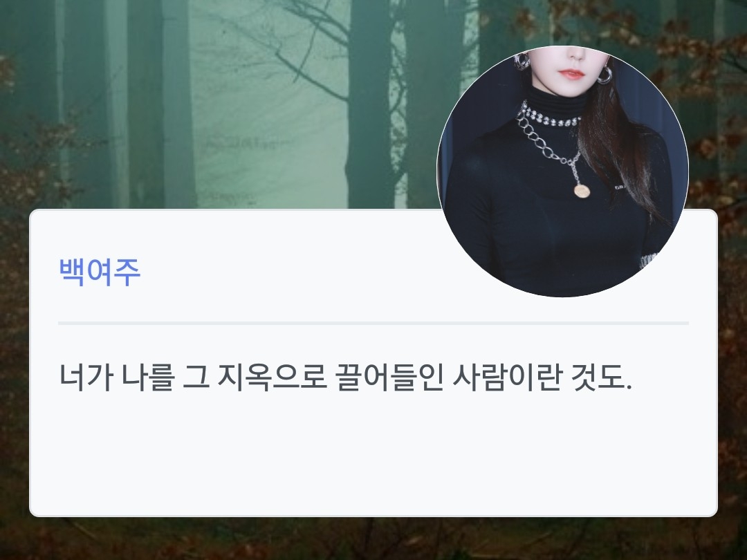747x560 pixels.
Task: Click the word 지옥으로 in the dialogue
Action: coord(272,377)
